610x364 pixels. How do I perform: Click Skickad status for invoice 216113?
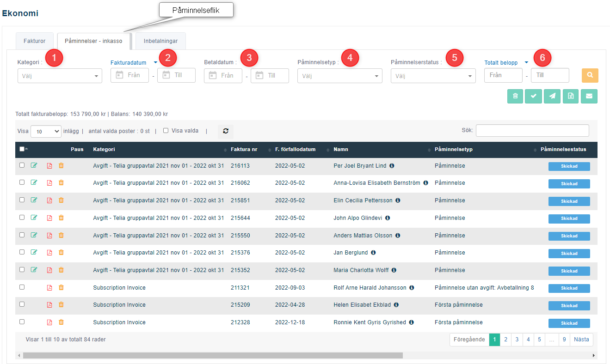[x=569, y=166]
